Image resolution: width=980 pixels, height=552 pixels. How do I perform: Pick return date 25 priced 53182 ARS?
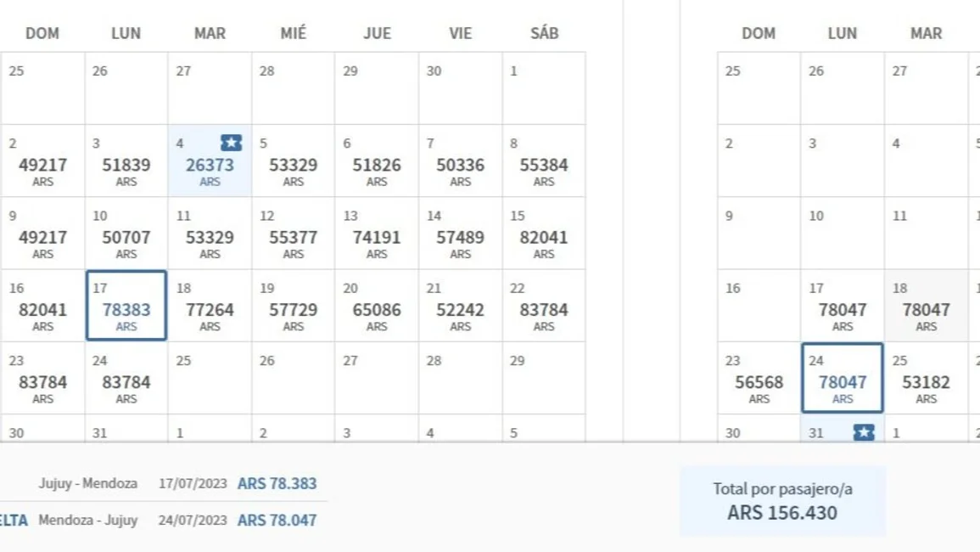pos(927,378)
